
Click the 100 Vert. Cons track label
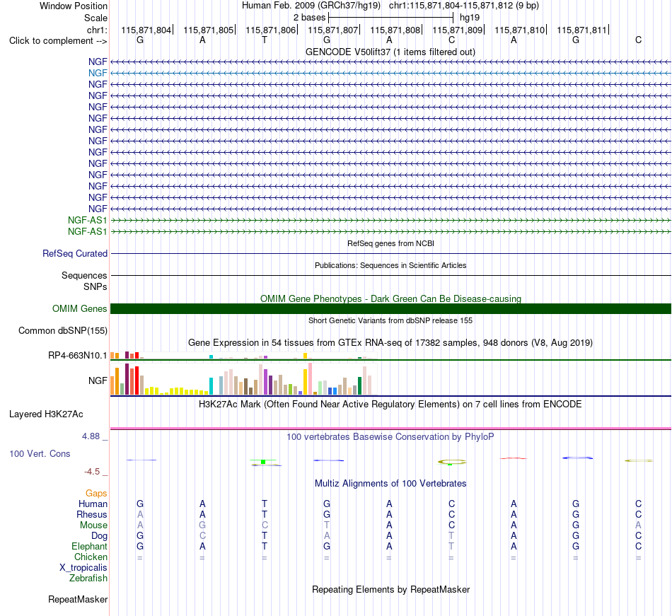pos(40,453)
